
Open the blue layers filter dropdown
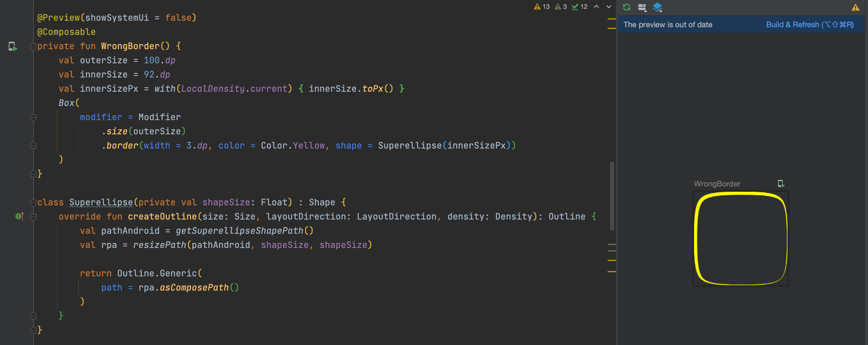[x=657, y=7]
